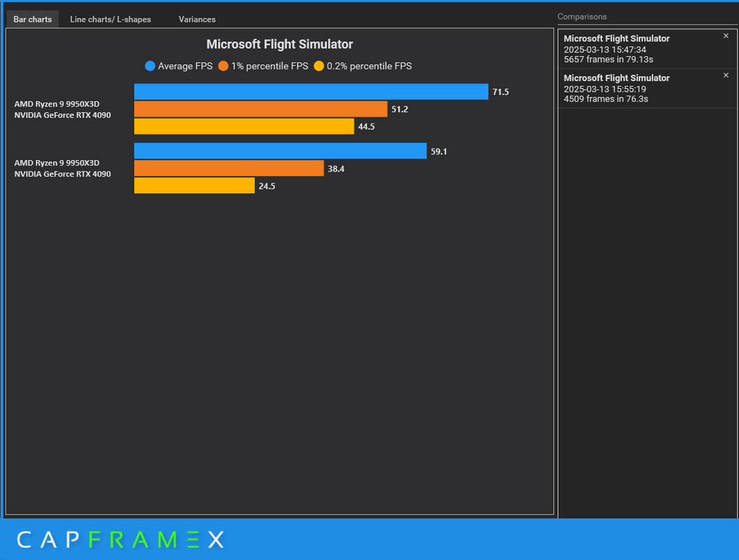Toggle the 0.2% percentile FPS legend marker
Image resolution: width=739 pixels, height=560 pixels.
319,66
